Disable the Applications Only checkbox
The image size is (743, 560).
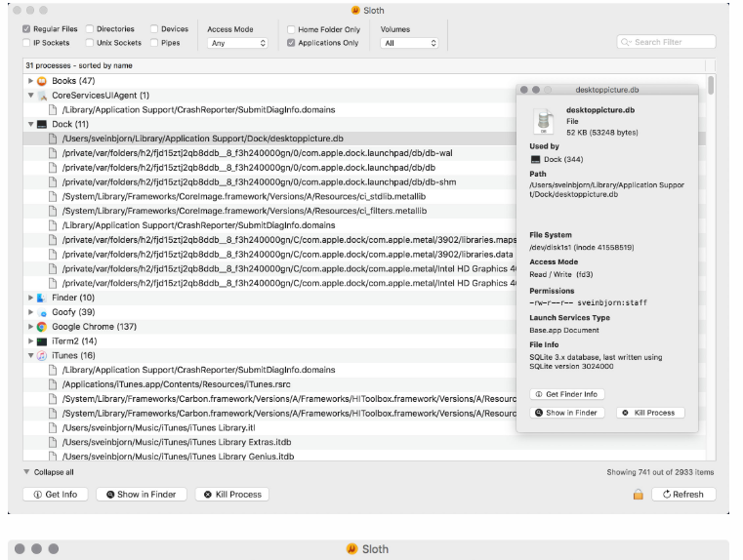291,43
